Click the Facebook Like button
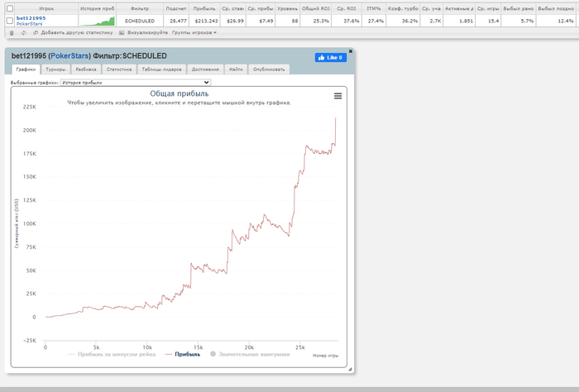This screenshot has width=579, height=392. pos(331,58)
